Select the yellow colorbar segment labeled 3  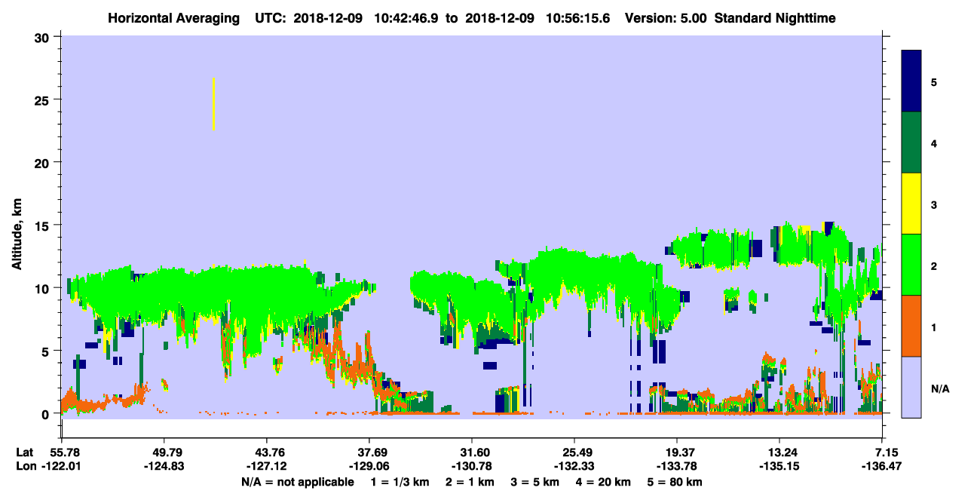[x=911, y=204]
